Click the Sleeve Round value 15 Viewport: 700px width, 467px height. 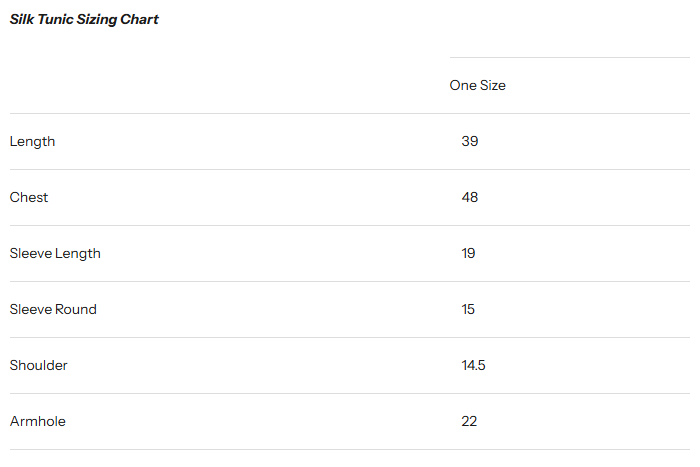[468, 310]
